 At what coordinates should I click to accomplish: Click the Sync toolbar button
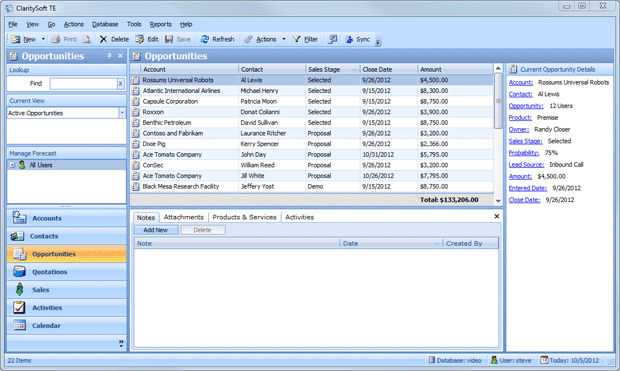click(357, 39)
